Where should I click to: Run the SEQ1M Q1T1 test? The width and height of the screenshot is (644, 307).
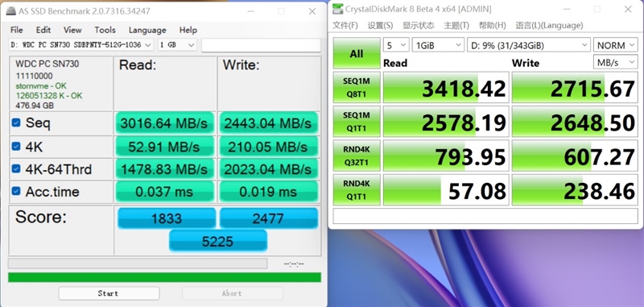(x=357, y=122)
